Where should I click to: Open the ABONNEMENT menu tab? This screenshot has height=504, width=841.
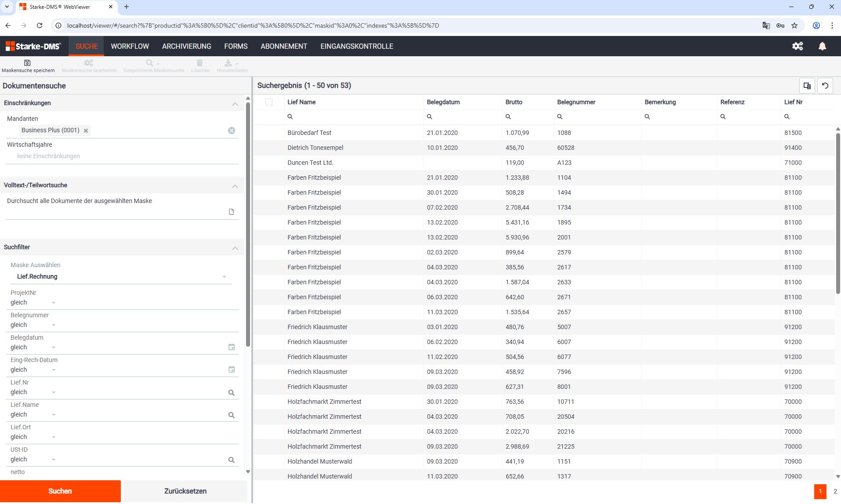pos(284,46)
